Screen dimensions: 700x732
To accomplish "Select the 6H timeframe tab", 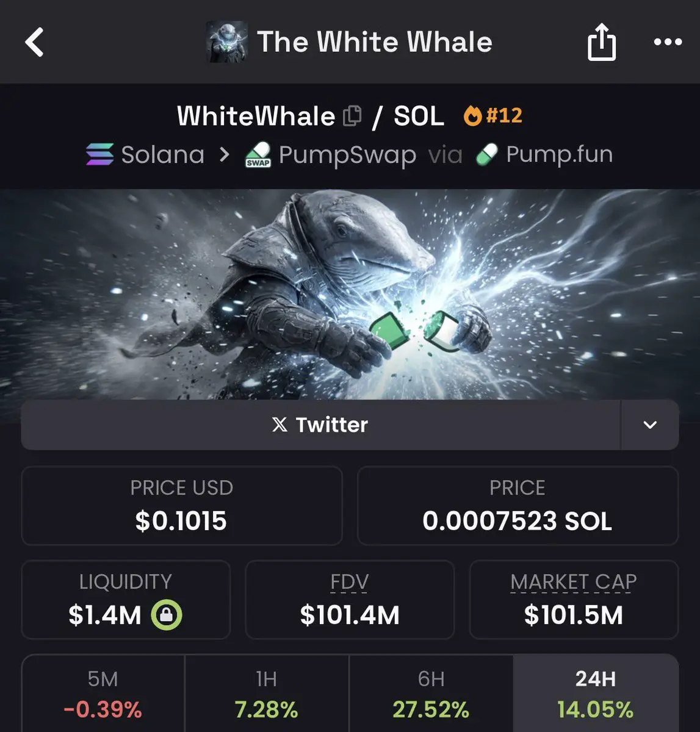I will tap(431, 694).
